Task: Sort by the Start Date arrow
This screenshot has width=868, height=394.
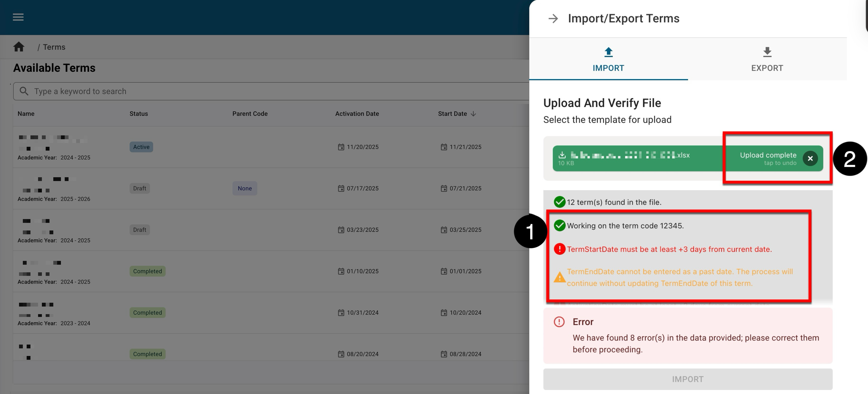Action: pos(473,114)
